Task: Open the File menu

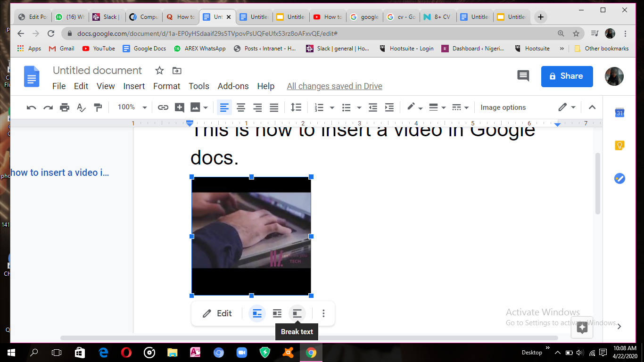Action: click(59, 86)
